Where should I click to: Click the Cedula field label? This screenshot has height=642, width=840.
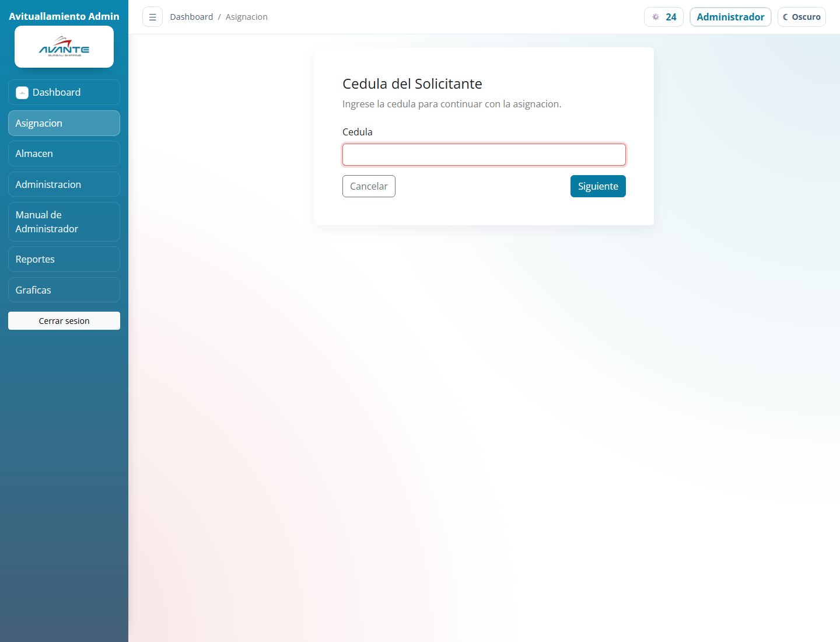point(357,132)
